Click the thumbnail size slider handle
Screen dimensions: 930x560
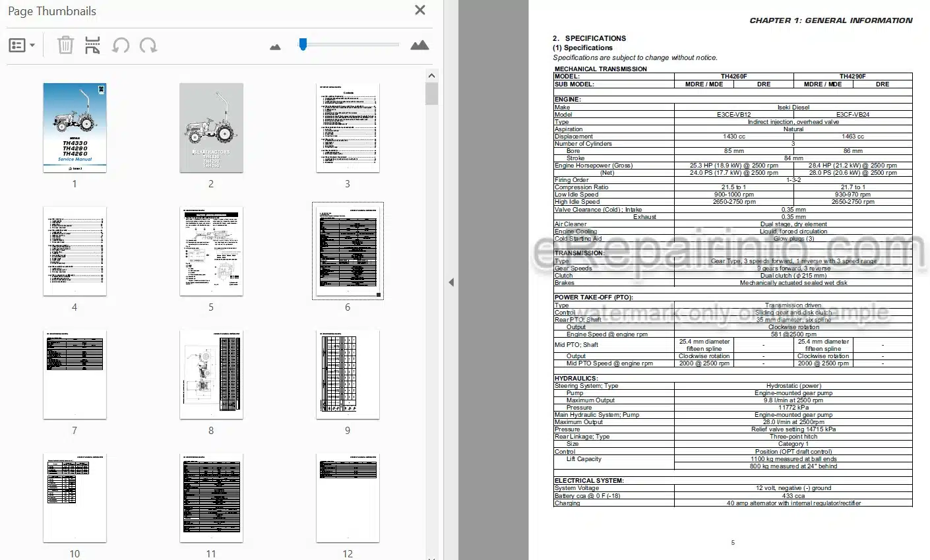[303, 44]
